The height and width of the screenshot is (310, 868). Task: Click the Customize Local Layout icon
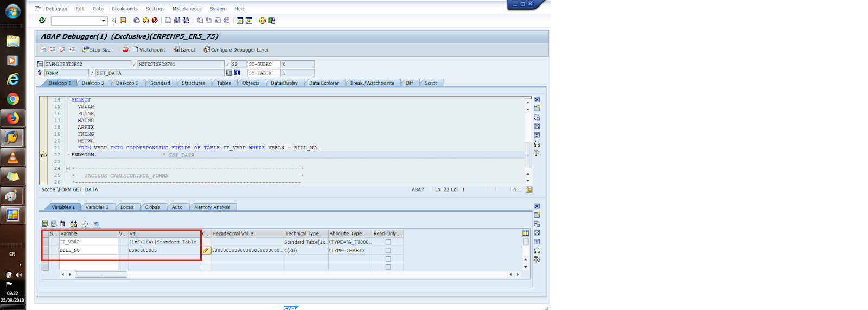click(x=272, y=21)
